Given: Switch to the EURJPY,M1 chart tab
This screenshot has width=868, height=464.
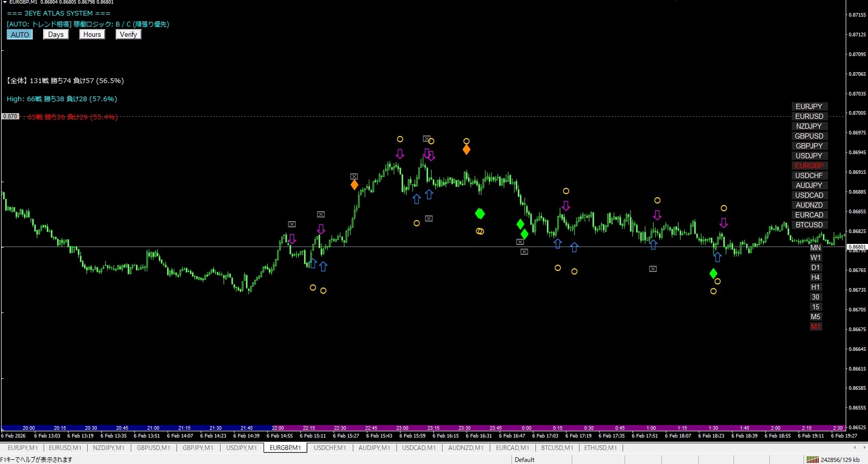Looking at the screenshot, I should click(x=22, y=447).
